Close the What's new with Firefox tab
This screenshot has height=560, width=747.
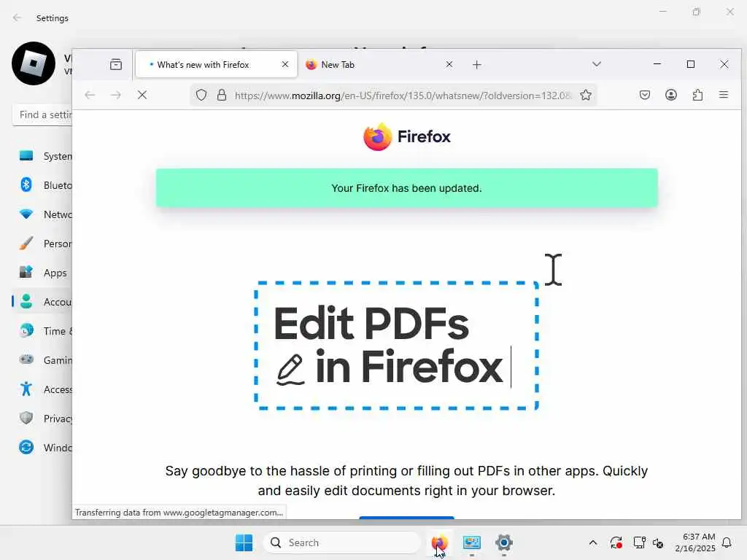[x=285, y=64]
